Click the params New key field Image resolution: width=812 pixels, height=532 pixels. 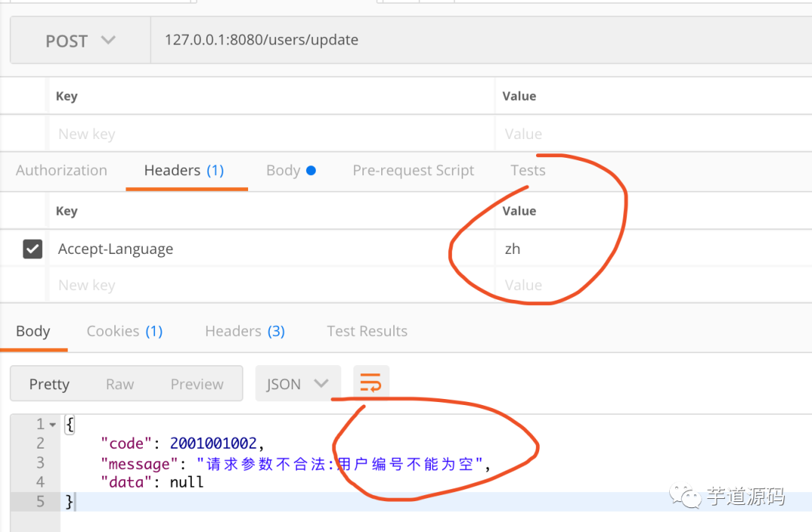point(272,134)
